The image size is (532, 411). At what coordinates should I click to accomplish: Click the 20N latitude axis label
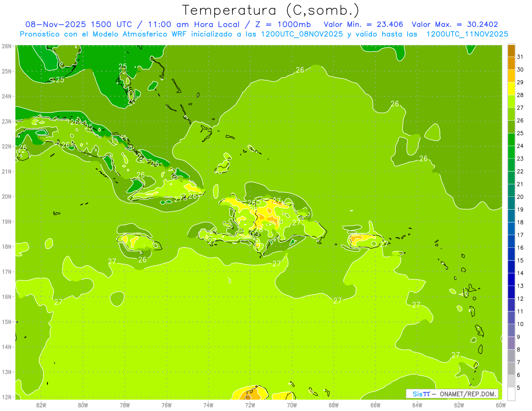(7, 196)
